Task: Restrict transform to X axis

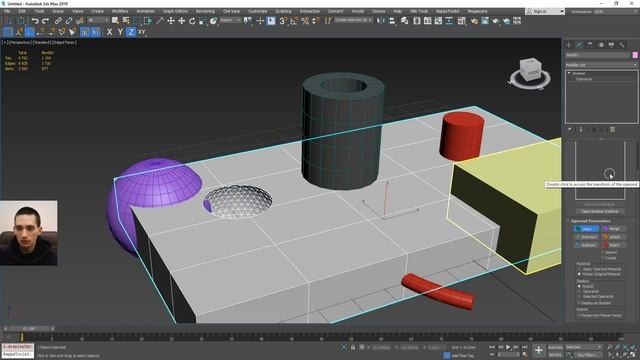Action: (x=109, y=32)
